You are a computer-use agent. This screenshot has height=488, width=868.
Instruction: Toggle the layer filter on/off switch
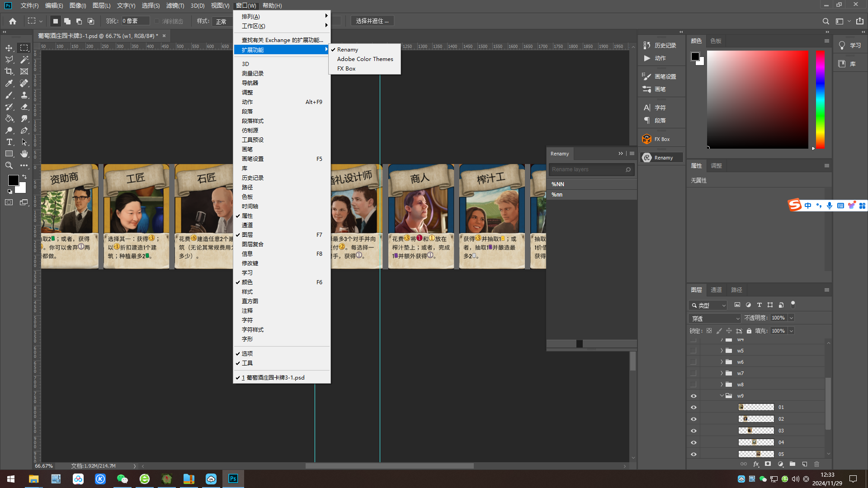pos(793,305)
